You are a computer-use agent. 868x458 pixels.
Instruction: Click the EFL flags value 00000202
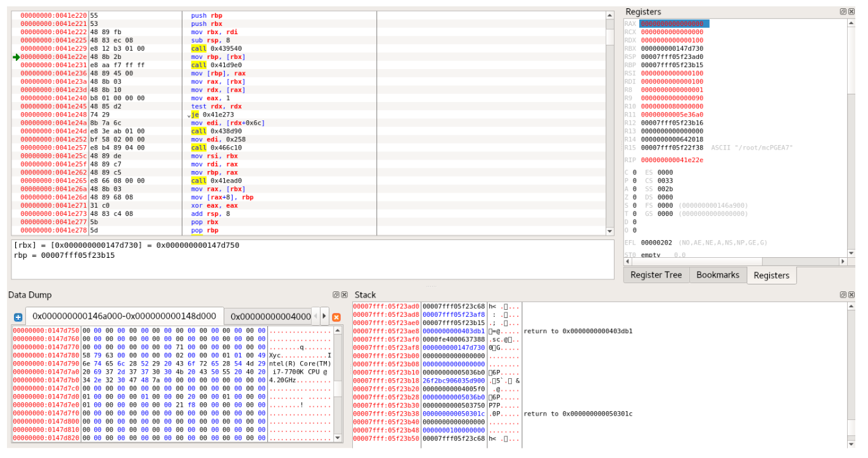point(657,242)
